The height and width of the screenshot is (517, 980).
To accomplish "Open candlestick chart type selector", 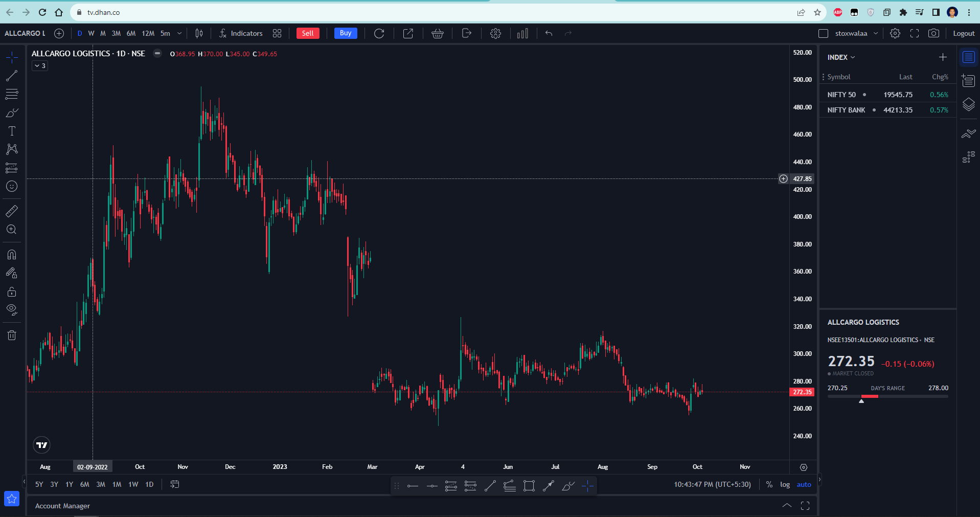I will click(x=199, y=33).
